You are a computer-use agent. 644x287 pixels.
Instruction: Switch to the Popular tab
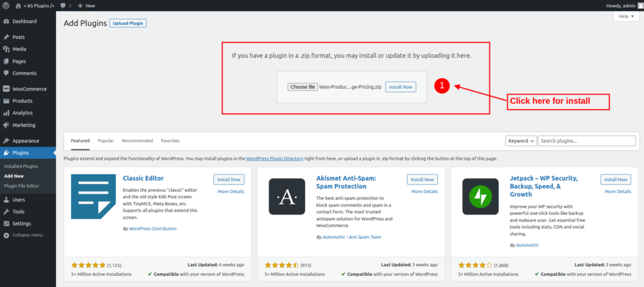(106, 140)
